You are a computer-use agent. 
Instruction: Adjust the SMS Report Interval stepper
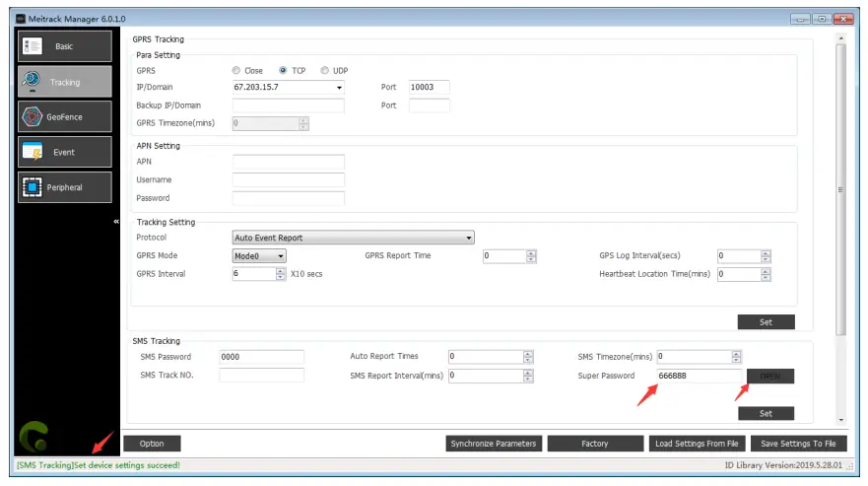pyautogui.click(x=528, y=376)
